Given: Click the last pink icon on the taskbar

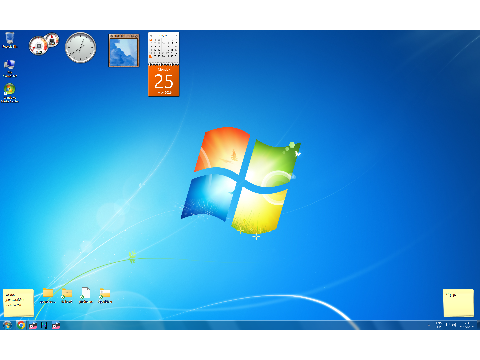Looking at the screenshot, I should (x=56, y=325).
